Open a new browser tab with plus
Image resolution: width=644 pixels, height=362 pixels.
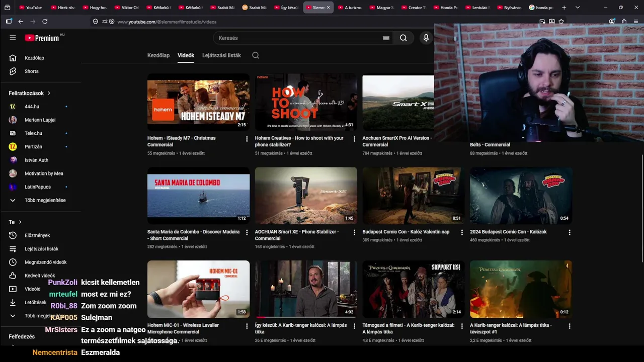(564, 8)
